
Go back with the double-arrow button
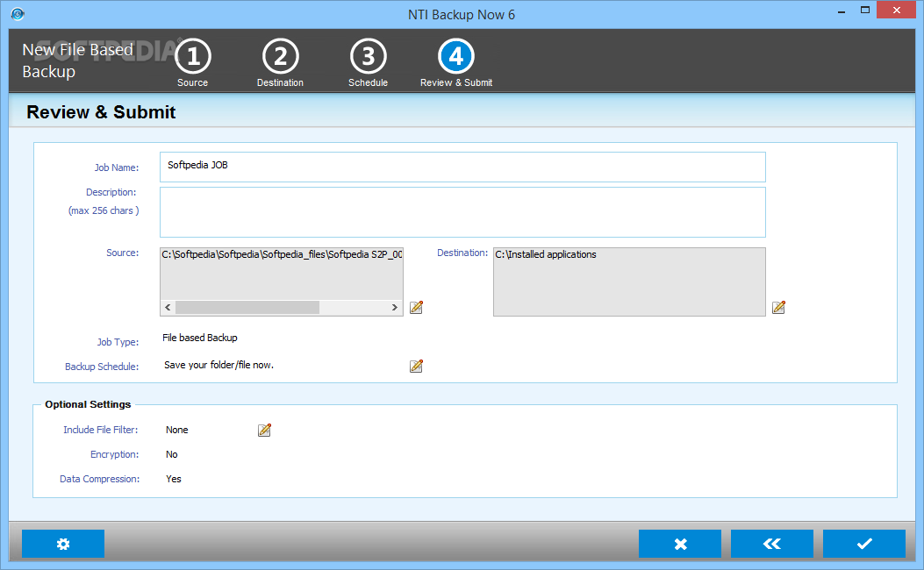pos(772,544)
